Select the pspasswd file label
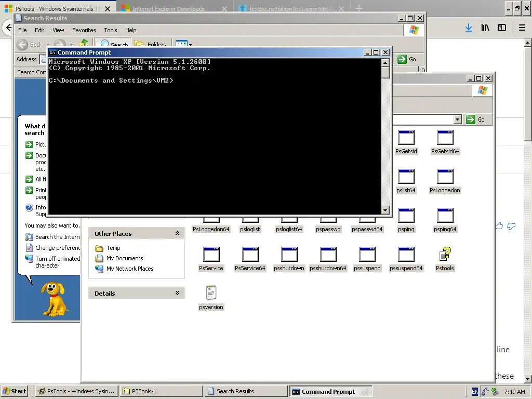532x399 pixels. click(328, 229)
